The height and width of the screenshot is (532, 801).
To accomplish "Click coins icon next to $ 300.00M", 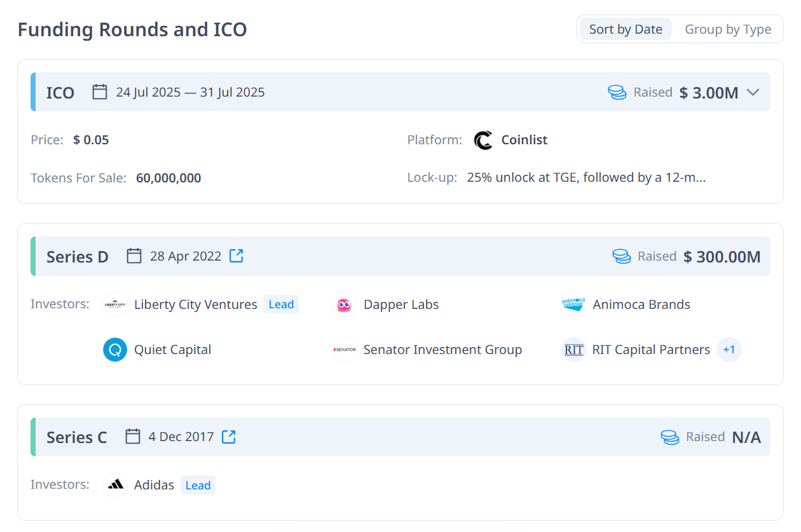I will 622,256.
